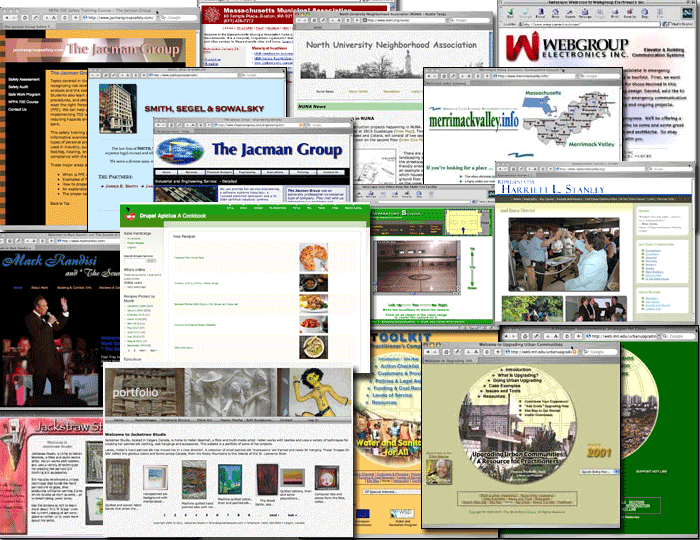This screenshot has height=540, width=700.
Task: Open Safety Assessment link in the black sidebar
Action: pyautogui.click(x=24, y=79)
